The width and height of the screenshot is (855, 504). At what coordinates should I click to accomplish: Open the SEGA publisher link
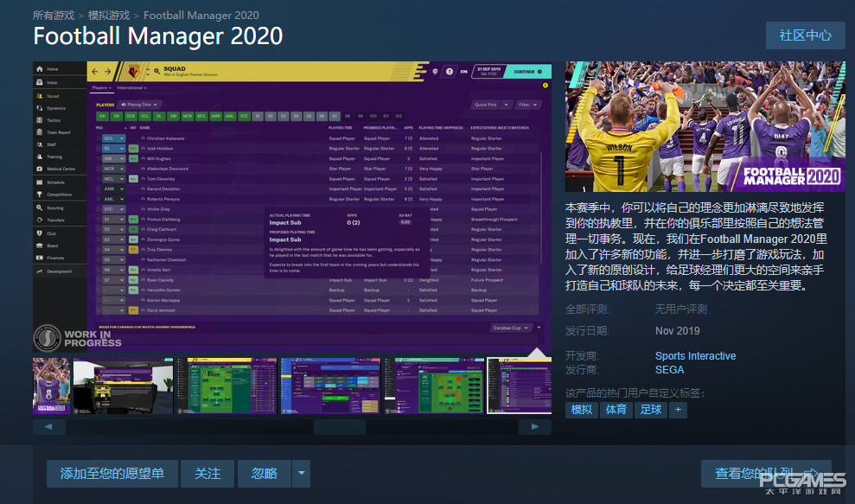[669, 370]
